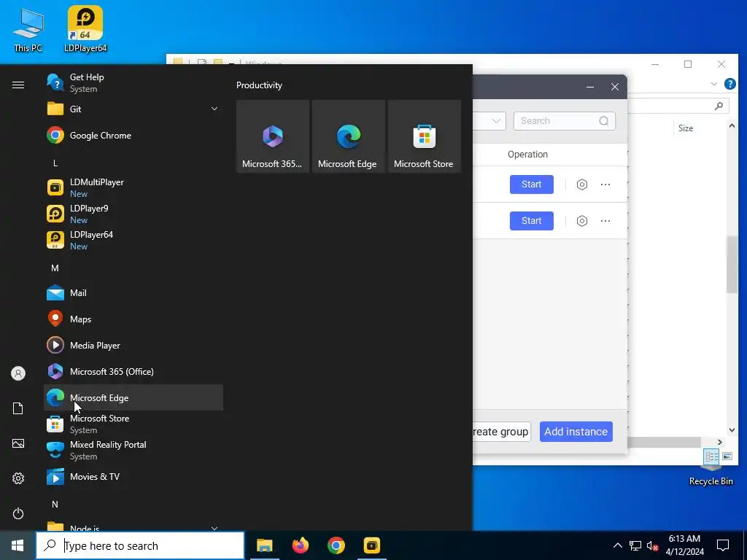Open the Maps app
Screen dimensions: 747x560
tap(133, 319)
